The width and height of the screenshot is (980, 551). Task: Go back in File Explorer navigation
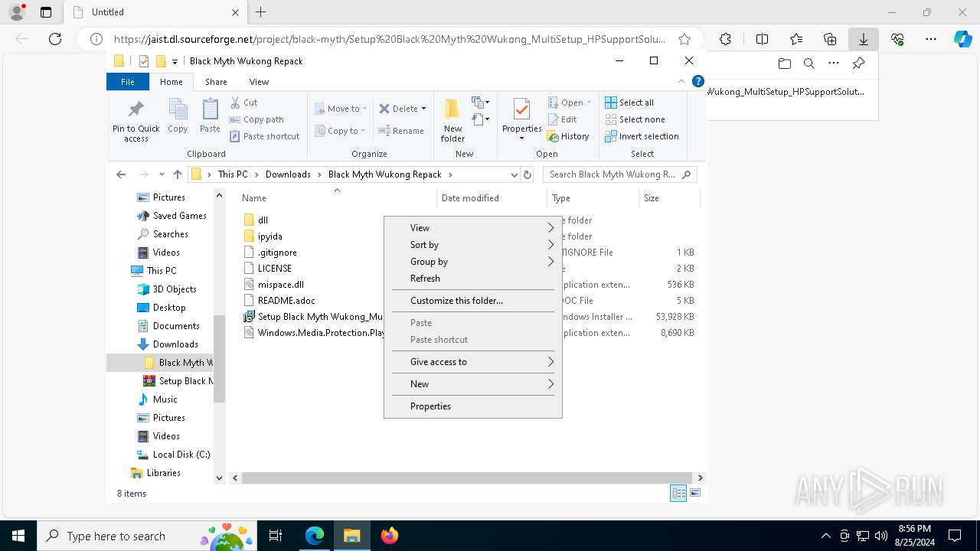pos(121,174)
